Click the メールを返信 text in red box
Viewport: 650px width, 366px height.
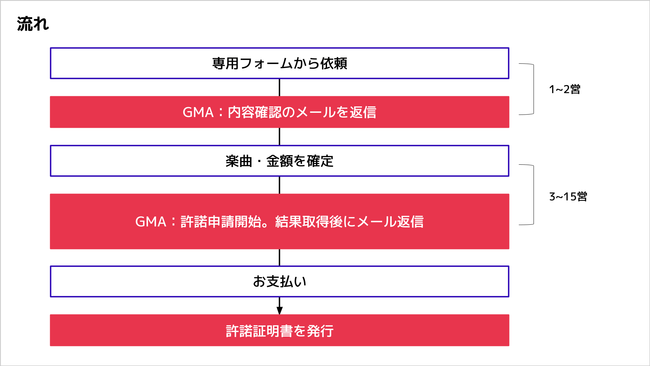click(x=336, y=112)
